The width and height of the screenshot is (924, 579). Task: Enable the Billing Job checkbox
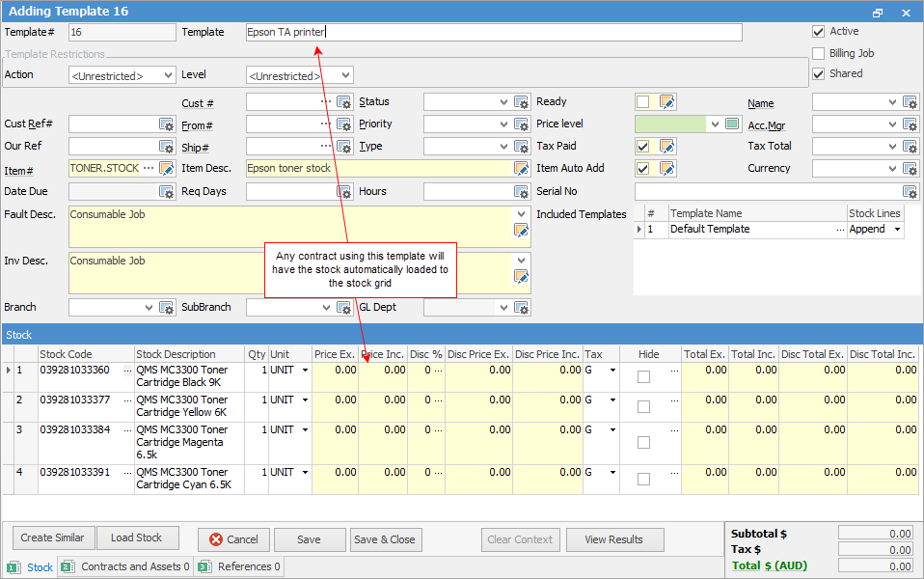click(819, 54)
